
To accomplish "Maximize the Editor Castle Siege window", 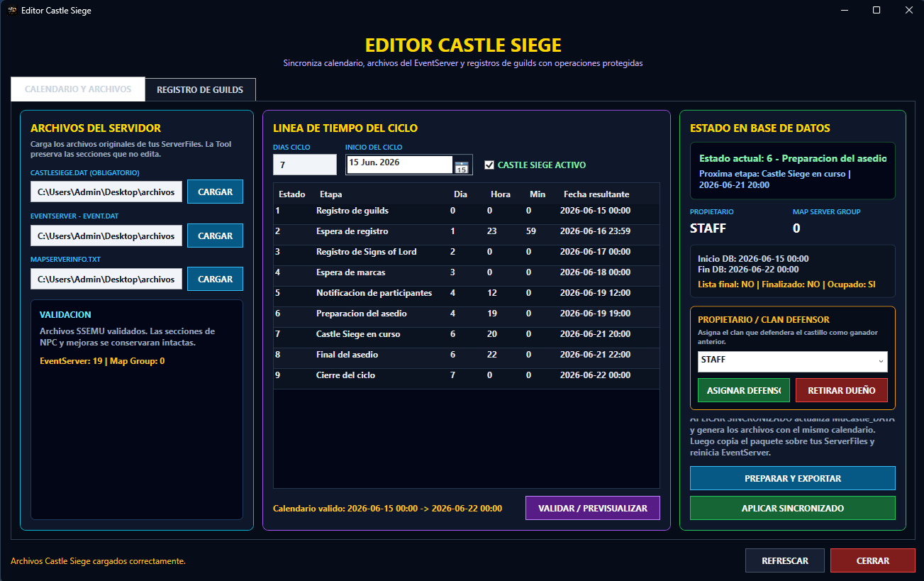I will (x=876, y=11).
